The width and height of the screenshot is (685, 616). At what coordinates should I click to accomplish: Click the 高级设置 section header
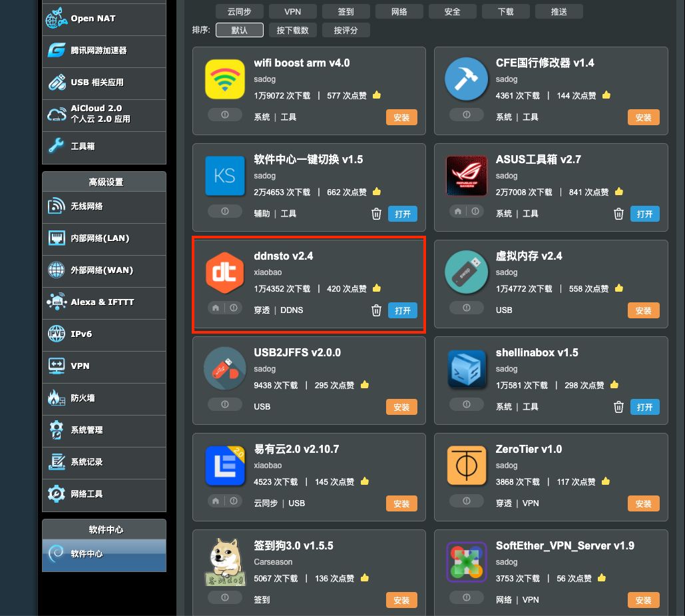coord(104,182)
